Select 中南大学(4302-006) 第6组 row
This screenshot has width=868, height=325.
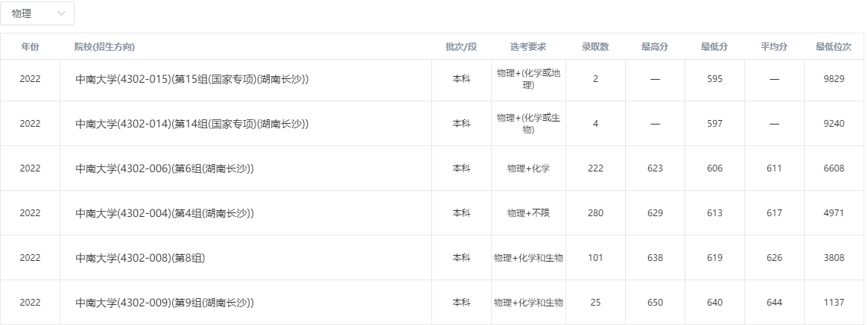point(165,168)
